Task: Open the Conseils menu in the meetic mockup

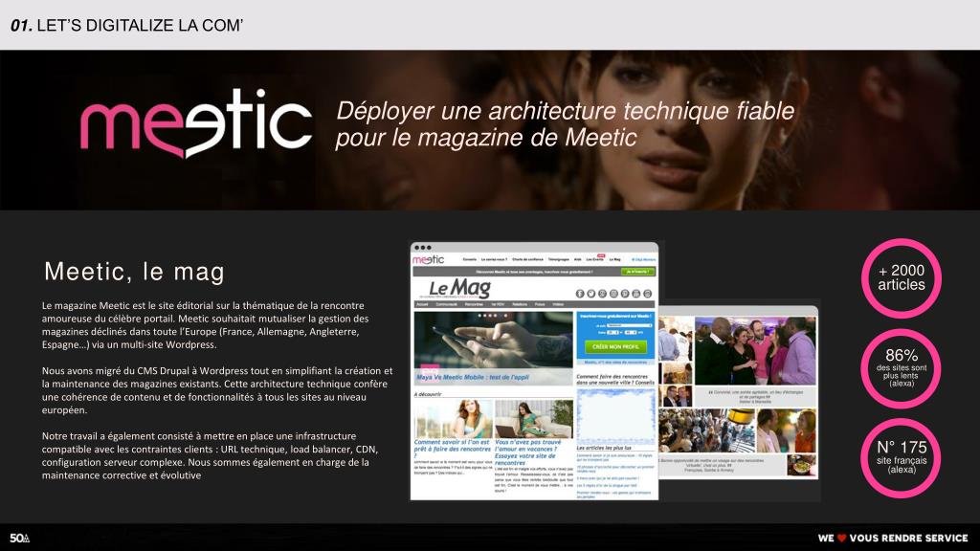Action: click(x=469, y=259)
